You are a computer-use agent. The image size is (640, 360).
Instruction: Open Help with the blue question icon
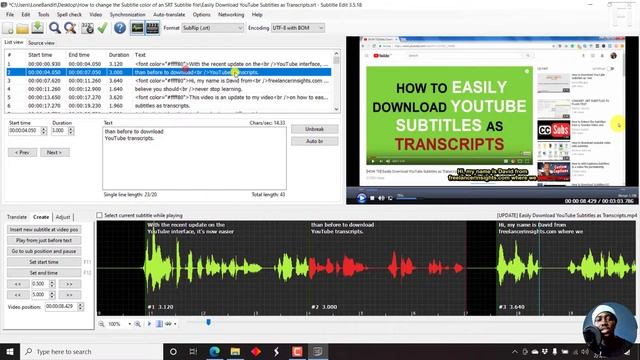tap(120, 28)
